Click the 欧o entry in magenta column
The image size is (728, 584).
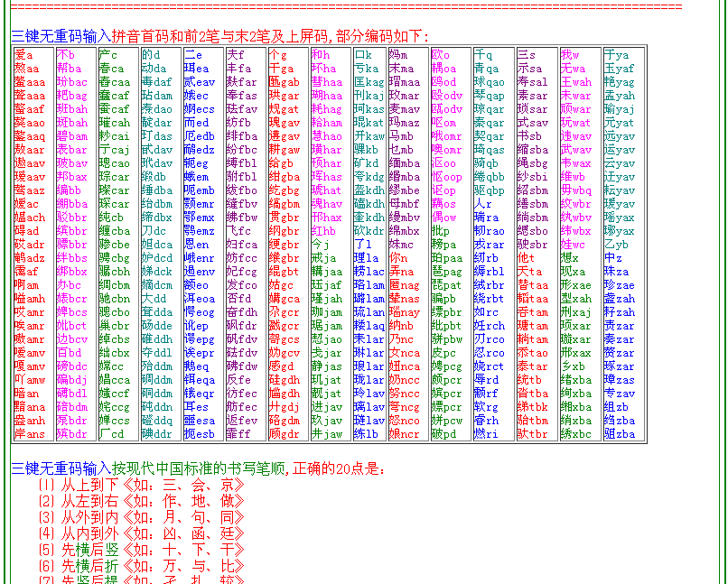click(441, 55)
